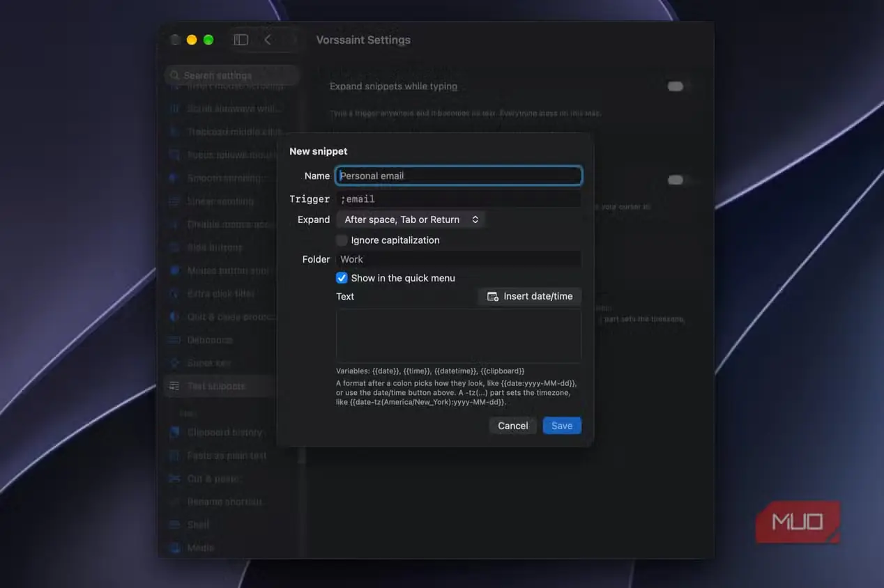
Task: Toggle the sidebar using the titlebar icon
Action: pyautogui.click(x=241, y=40)
